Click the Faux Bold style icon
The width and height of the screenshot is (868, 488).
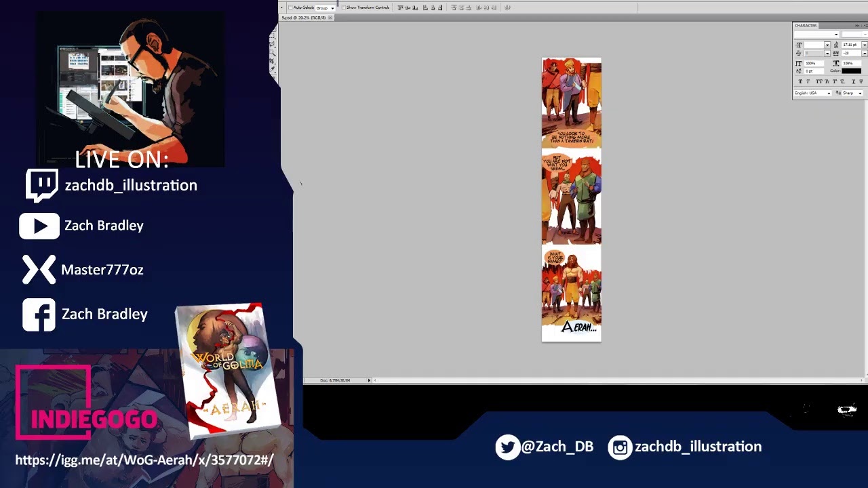(800, 81)
